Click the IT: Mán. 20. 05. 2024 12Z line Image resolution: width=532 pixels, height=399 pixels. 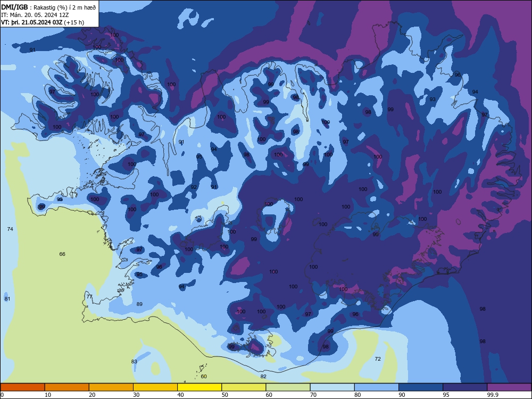tap(35, 15)
